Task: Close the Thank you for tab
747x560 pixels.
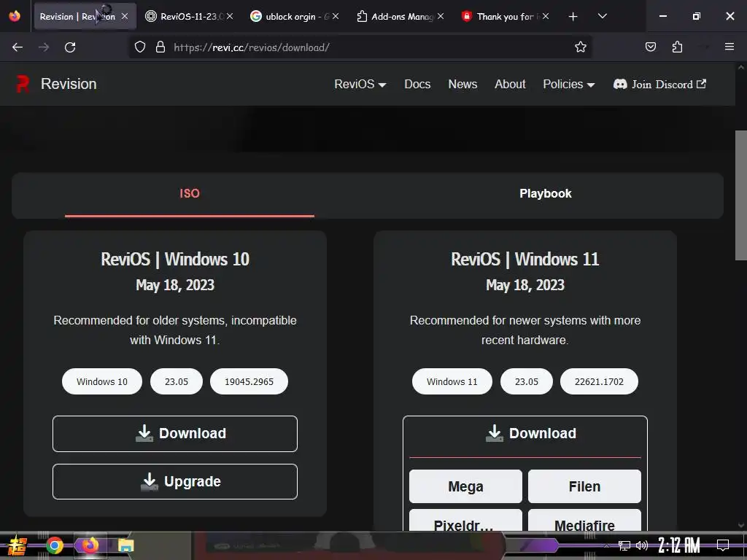Action: coord(546,16)
